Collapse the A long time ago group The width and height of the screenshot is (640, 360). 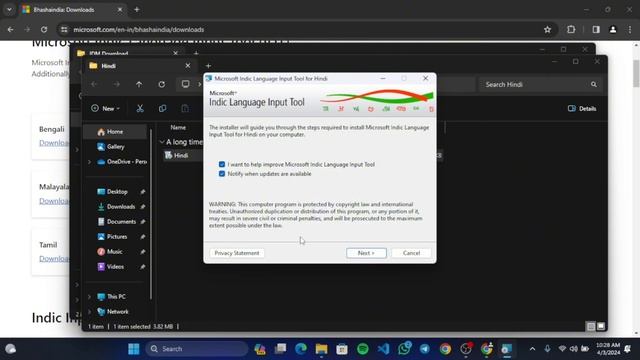click(162, 142)
